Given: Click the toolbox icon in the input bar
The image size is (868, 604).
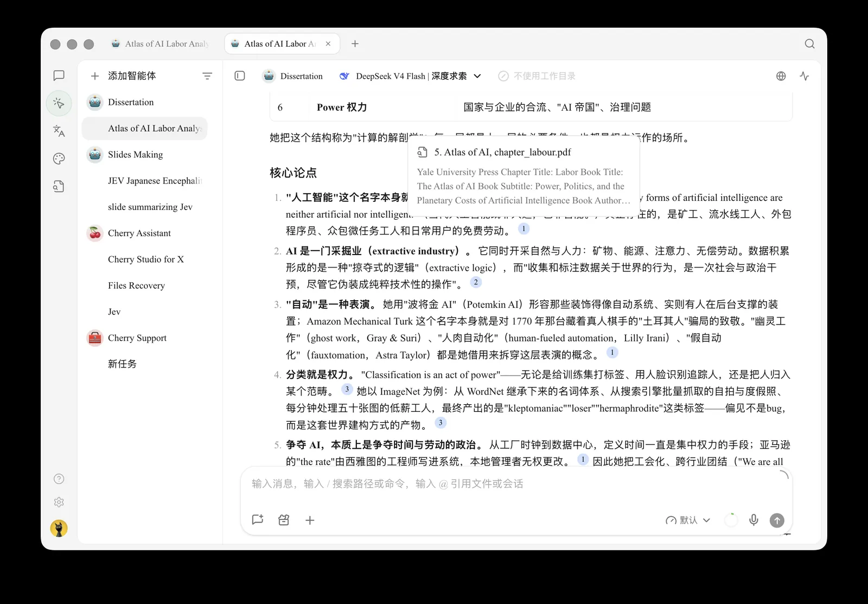Looking at the screenshot, I should coord(284,520).
